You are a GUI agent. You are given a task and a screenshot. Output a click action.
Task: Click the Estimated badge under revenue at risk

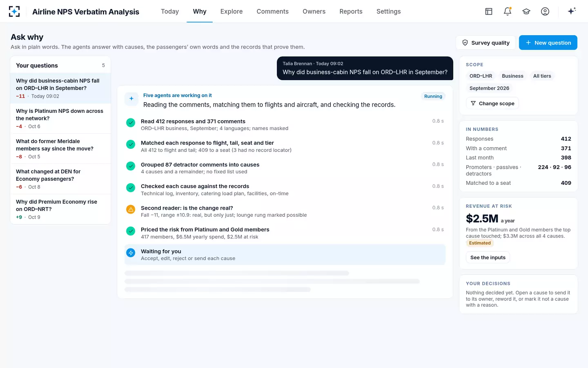pyautogui.click(x=480, y=243)
